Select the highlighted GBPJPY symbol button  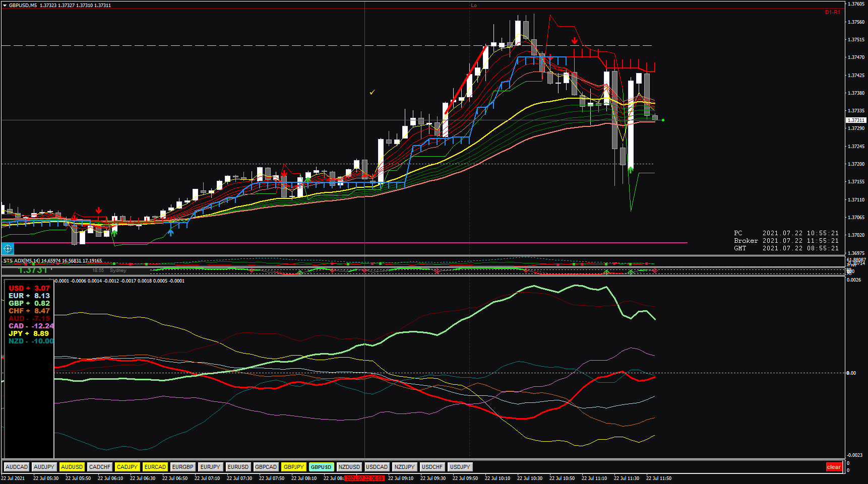[294, 467]
